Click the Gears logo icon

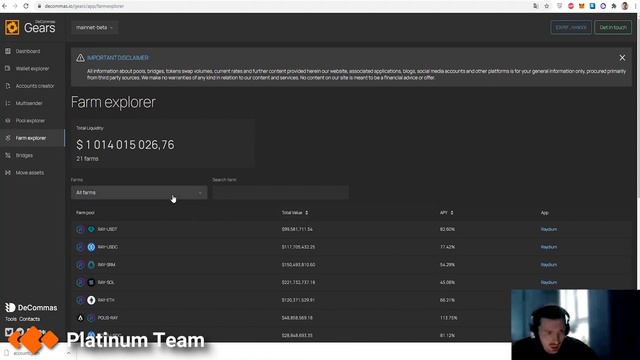12,27
